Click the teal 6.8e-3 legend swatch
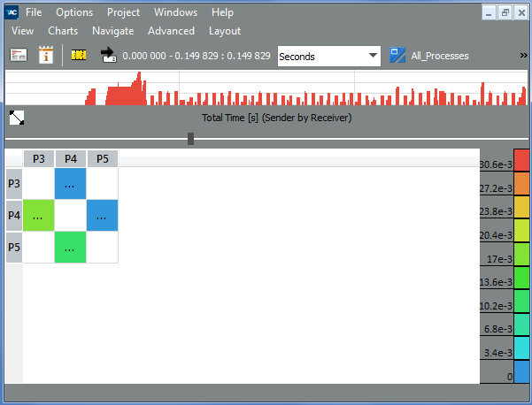Viewport: 532px width, 405px height. click(521, 325)
